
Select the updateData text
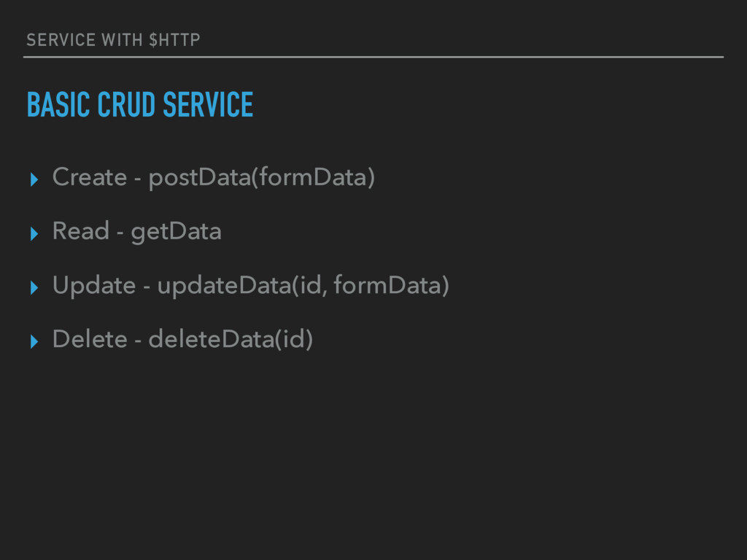coord(224,286)
